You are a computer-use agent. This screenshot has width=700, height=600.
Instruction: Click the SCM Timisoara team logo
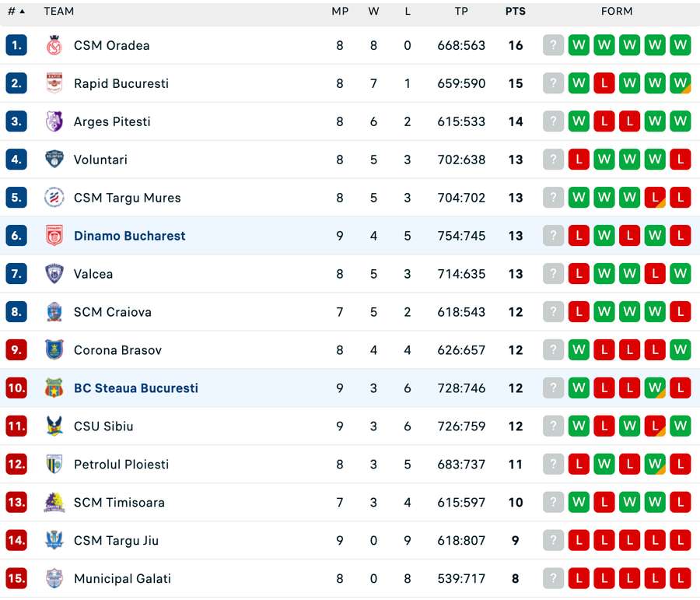pos(54,502)
